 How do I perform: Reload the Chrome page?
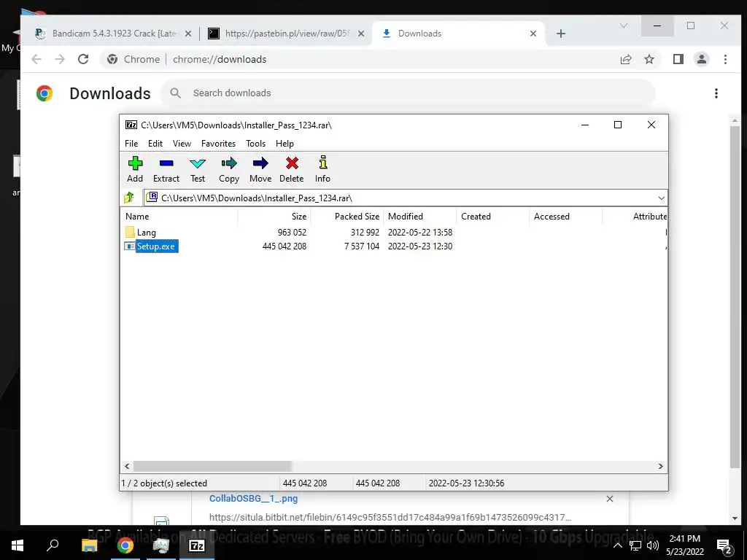pos(83,59)
